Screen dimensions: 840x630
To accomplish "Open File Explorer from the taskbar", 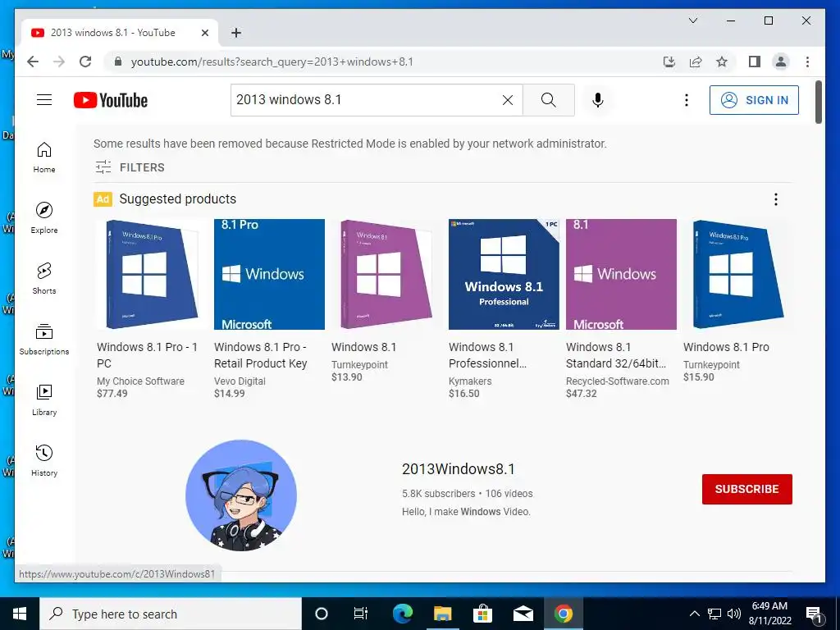I will [x=442, y=614].
